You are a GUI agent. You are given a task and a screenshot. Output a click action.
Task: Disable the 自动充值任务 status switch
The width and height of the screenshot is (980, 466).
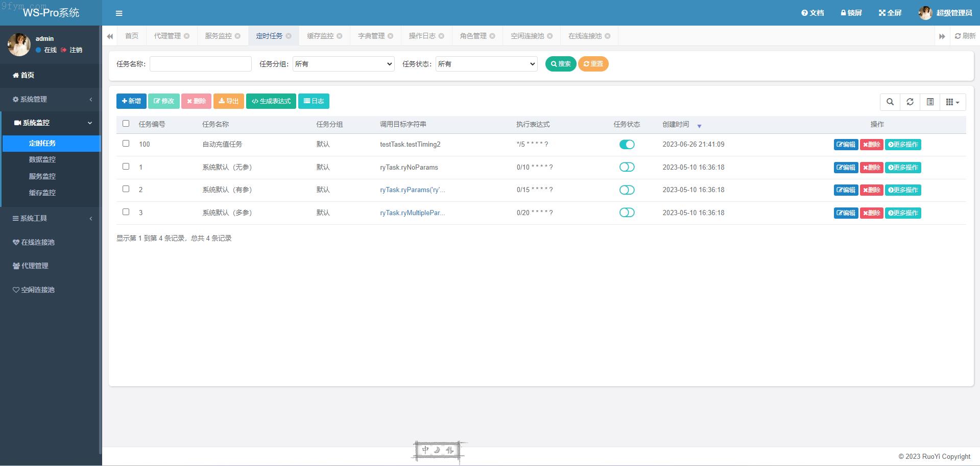point(627,145)
